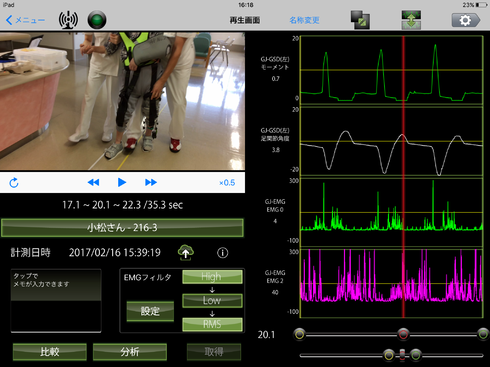Tap the 17.1 ~ 20.1 ~ 22.3 /35.3 sec text

point(122,205)
